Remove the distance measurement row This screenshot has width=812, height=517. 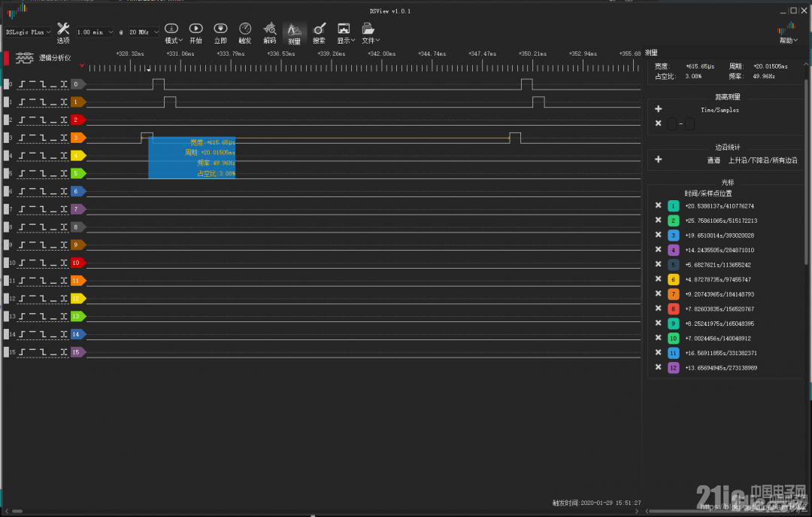pyautogui.click(x=658, y=123)
